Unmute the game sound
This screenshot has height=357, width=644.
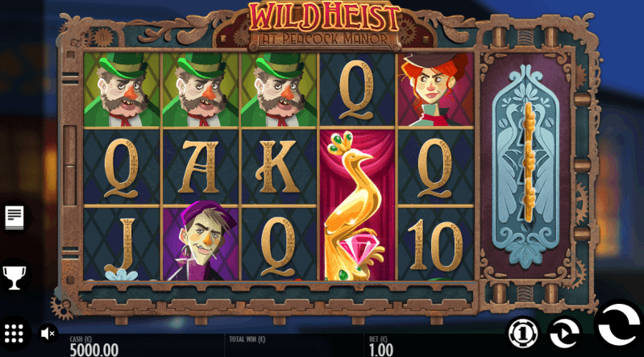[48, 334]
